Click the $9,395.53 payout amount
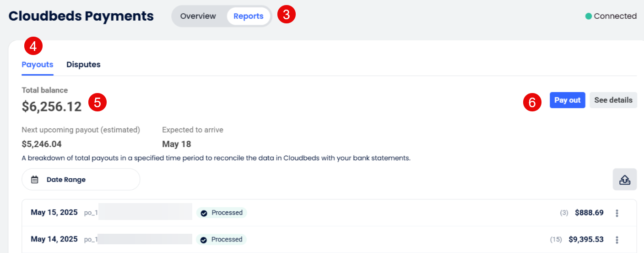Image resolution: width=644 pixels, height=253 pixels. point(586,239)
